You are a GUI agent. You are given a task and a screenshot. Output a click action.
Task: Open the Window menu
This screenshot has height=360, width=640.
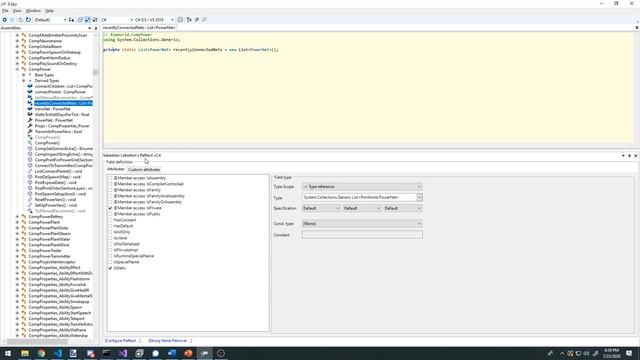(33, 11)
